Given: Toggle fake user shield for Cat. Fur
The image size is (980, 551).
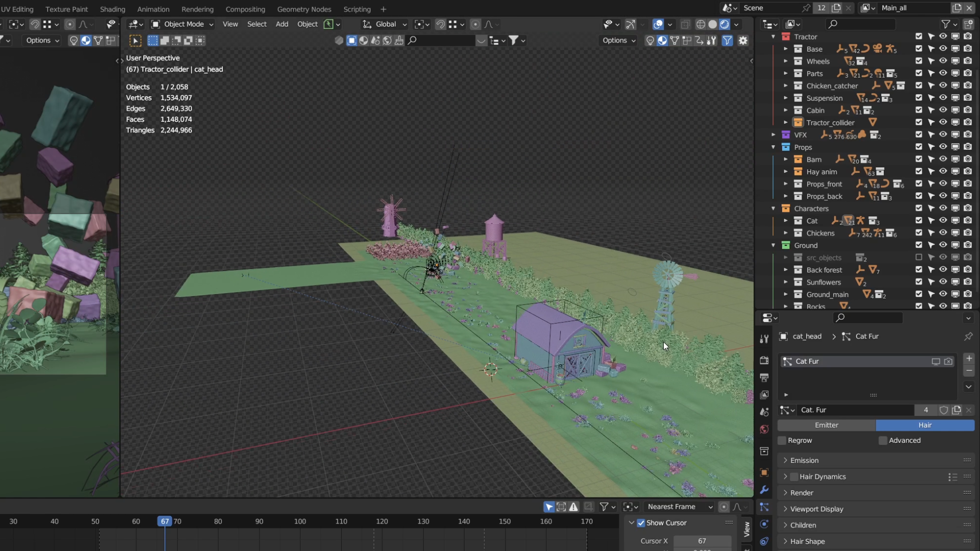Looking at the screenshot, I should [944, 410].
